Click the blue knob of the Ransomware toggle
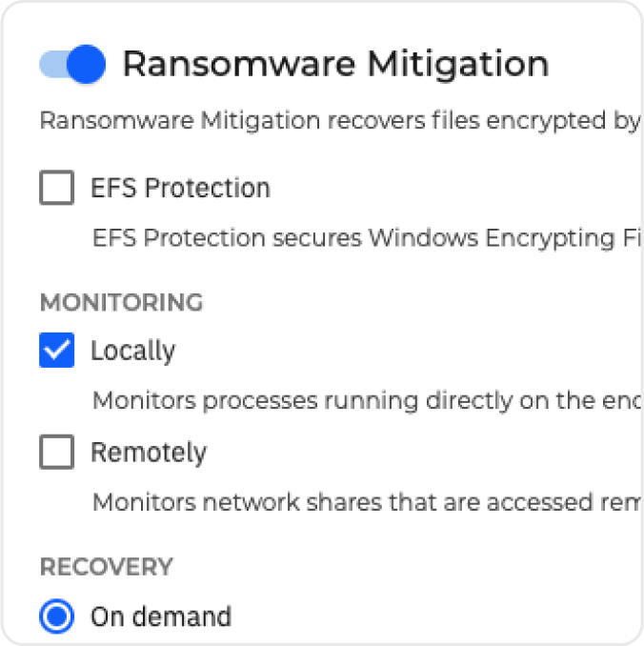 pos(87,64)
